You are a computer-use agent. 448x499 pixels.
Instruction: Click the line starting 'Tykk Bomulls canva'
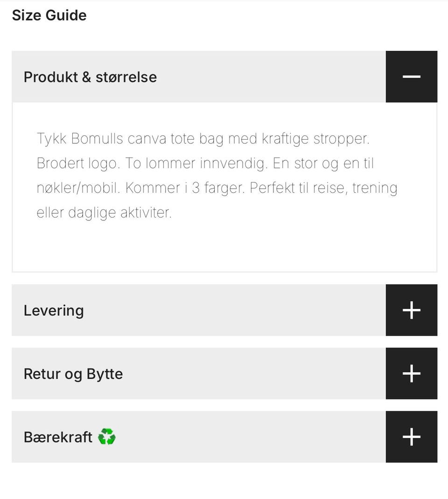[x=203, y=139]
